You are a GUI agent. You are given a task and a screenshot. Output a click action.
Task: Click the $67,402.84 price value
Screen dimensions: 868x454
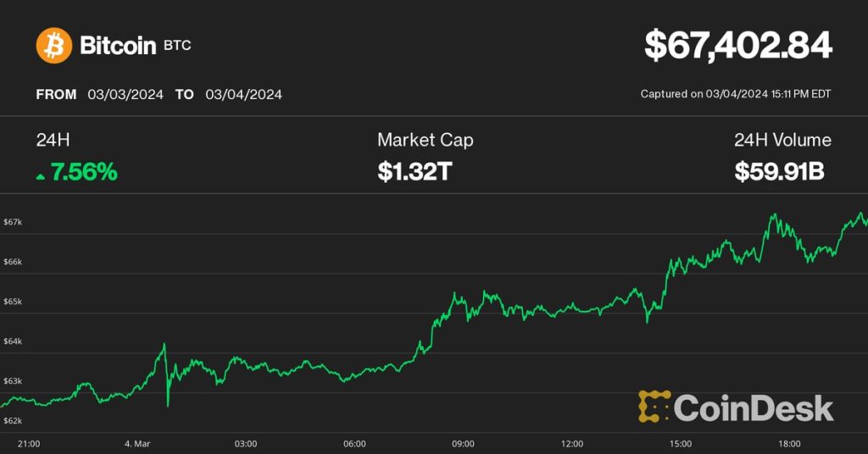(x=738, y=46)
